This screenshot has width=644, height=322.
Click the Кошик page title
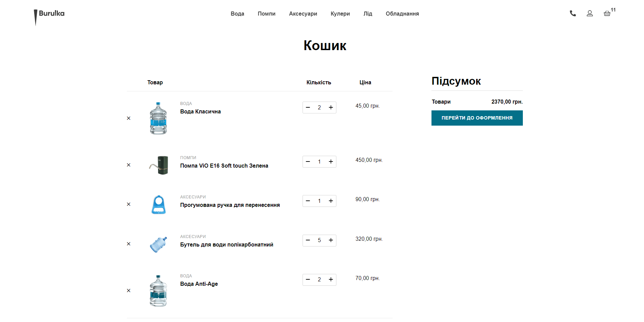point(325,45)
